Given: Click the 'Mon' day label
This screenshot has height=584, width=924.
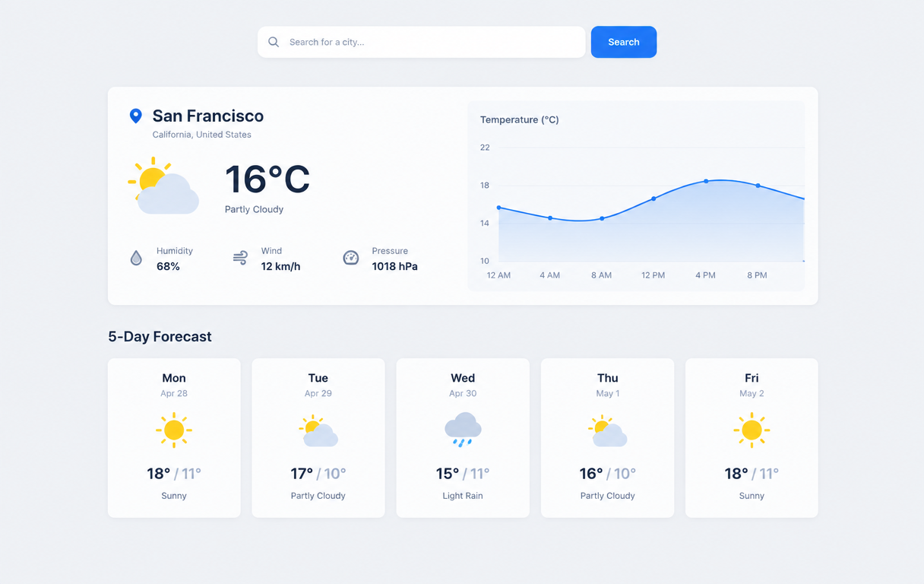Looking at the screenshot, I should (174, 378).
